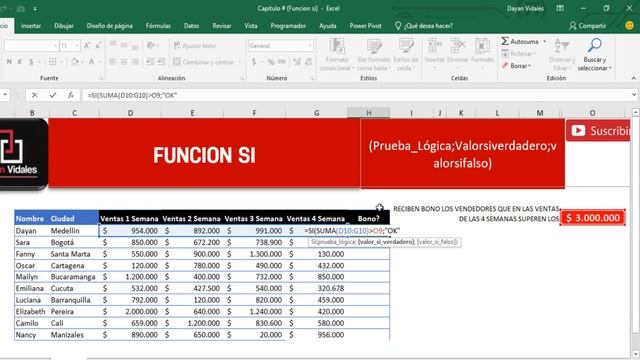
Task: Click the Compartir button
Action: click(x=588, y=26)
